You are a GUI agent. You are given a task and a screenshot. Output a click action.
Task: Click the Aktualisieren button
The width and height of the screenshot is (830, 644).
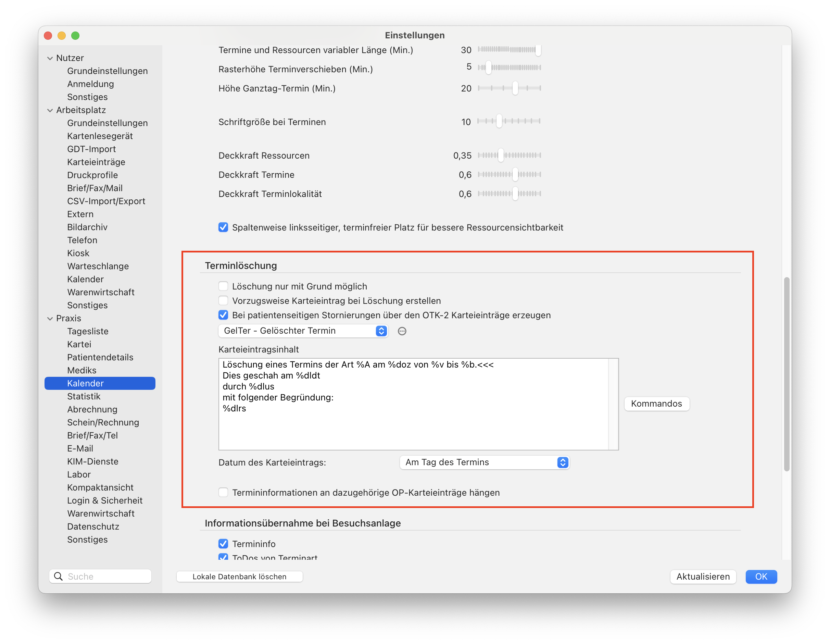coord(703,576)
